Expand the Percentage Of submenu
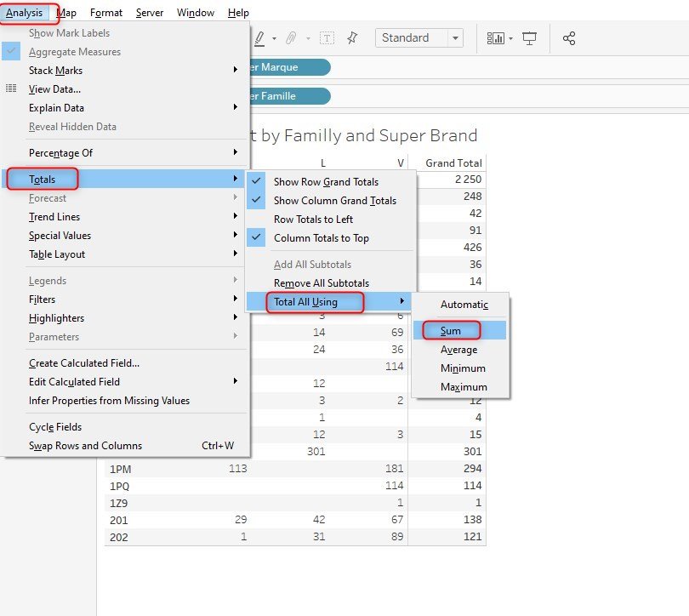This screenshot has height=616, width=689. (236, 152)
